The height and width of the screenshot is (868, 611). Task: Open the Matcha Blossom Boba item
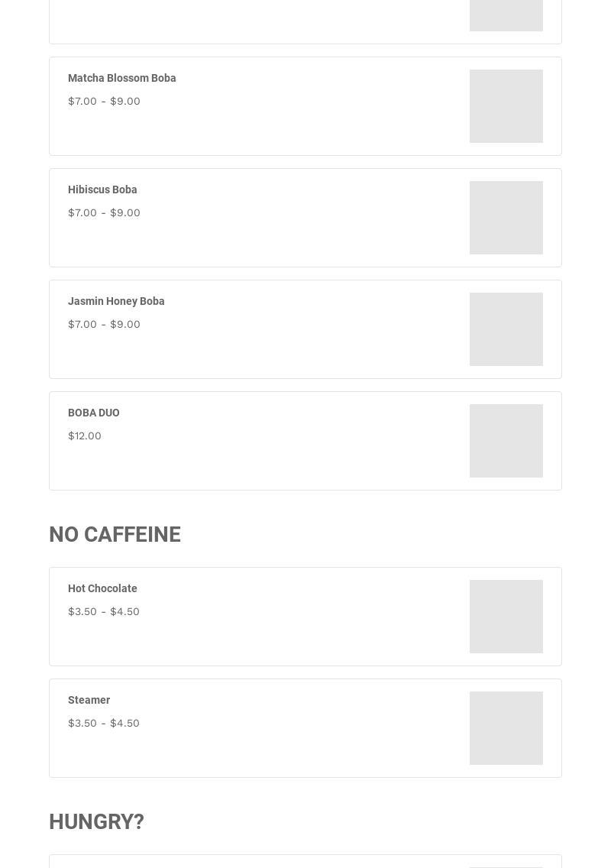point(122,78)
